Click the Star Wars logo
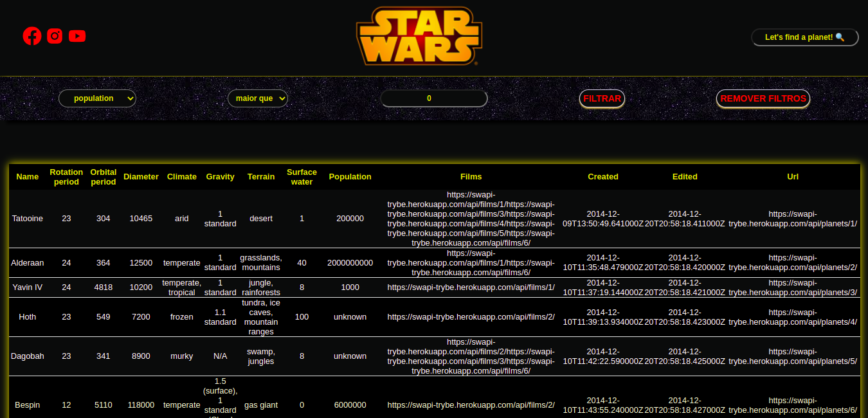The height and width of the screenshot is (418, 868). (x=419, y=36)
